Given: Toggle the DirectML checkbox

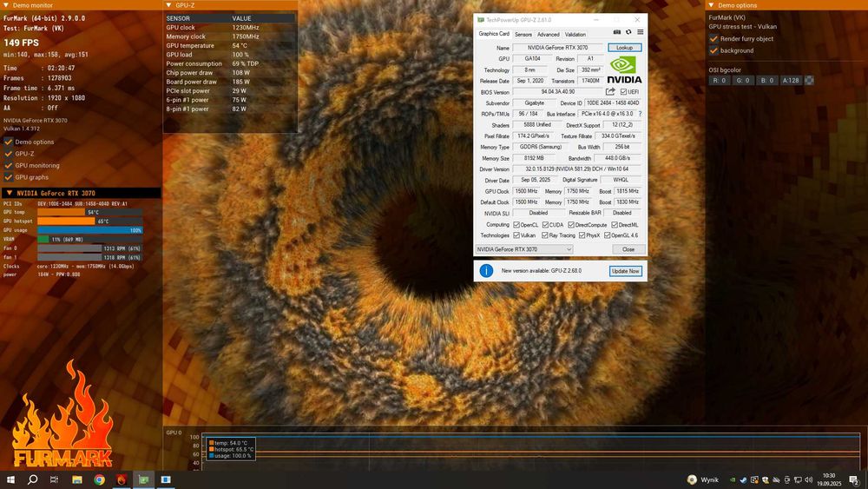Looking at the screenshot, I should (614, 225).
